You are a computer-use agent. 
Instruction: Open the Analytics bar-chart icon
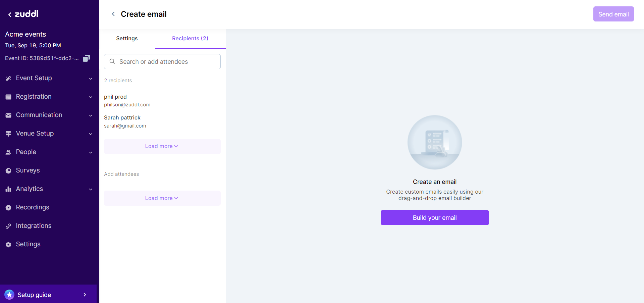pos(8,189)
